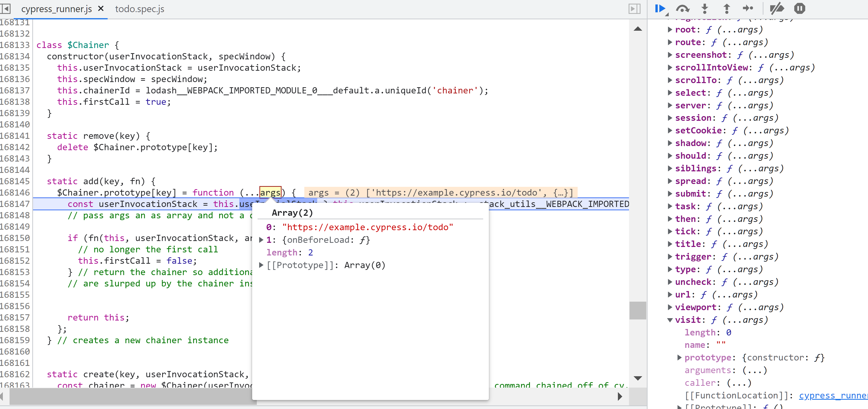Open the cypress_runner function location link
This screenshot has width=868, height=409.
(x=833, y=396)
